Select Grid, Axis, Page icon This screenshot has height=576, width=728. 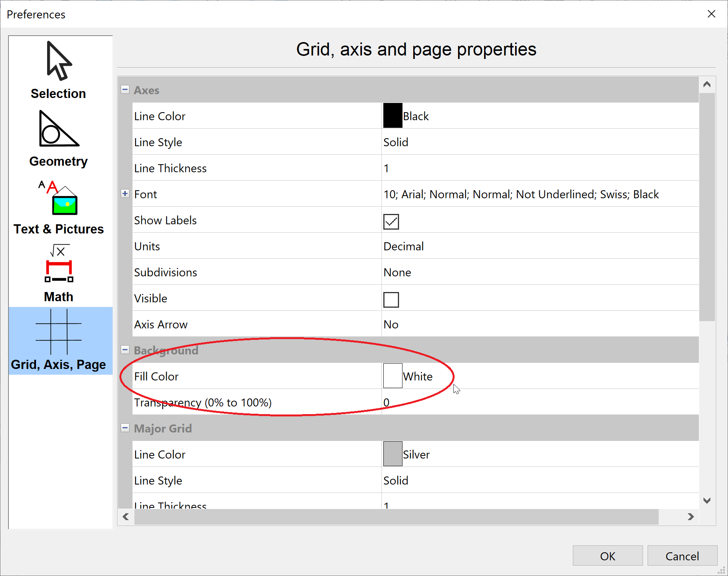[x=59, y=332]
